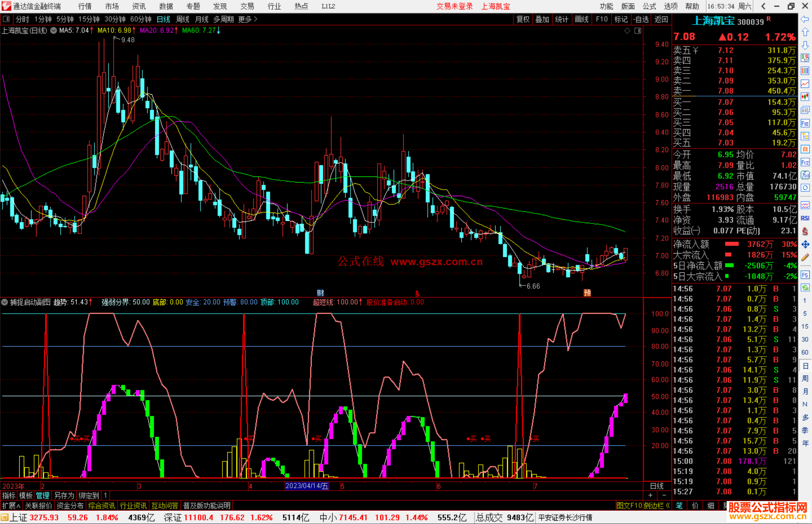
Task: Switch to the 周线 period tab
Action: (183, 19)
